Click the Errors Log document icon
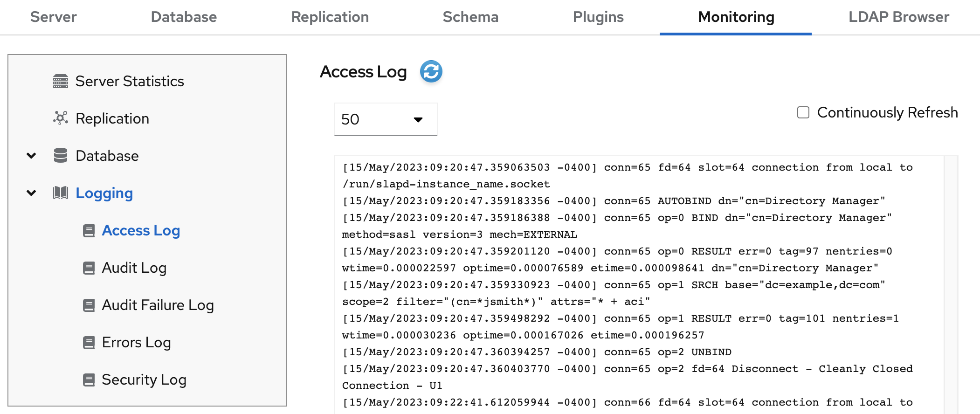The image size is (980, 414). coord(89,342)
